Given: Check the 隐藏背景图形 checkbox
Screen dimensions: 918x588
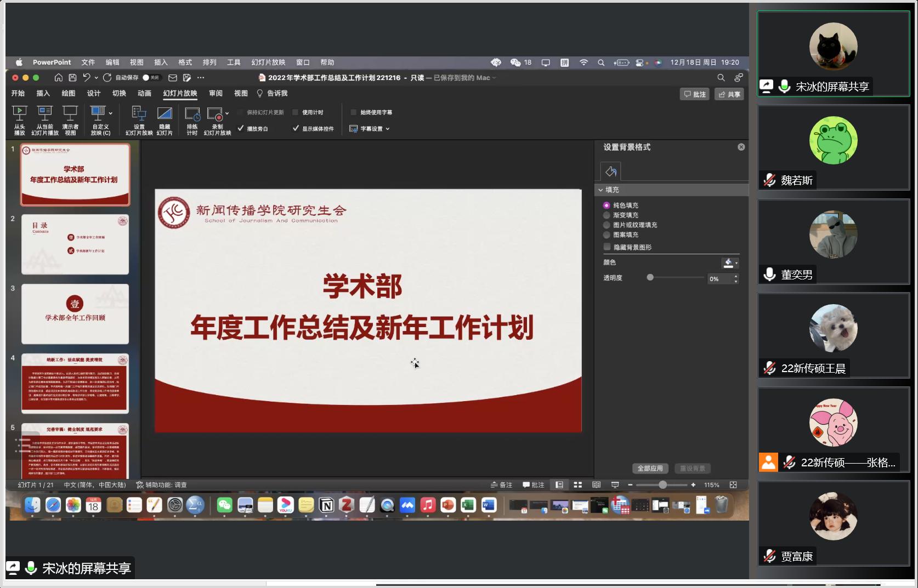Looking at the screenshot, I should (607, 247).
